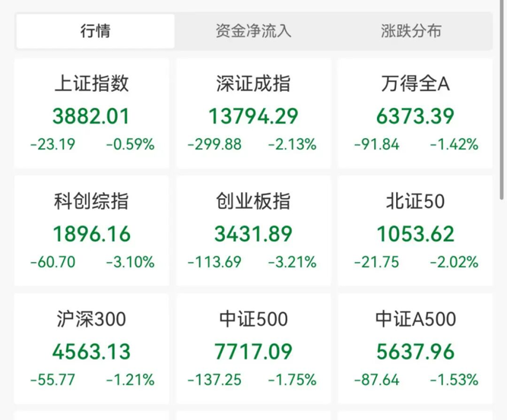Image resolution: width=507 pixels, height=420 pixels.
Task: Click the 3882.01 index value
Action: 91,116
